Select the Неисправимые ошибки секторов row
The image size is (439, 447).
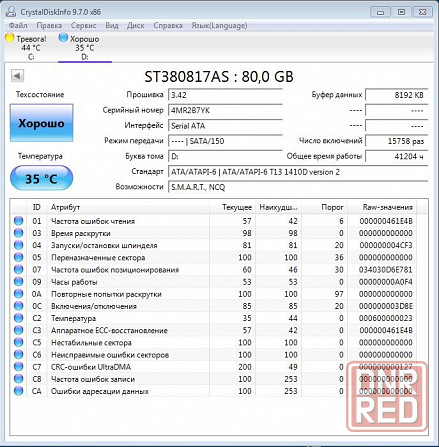point(214,355)
